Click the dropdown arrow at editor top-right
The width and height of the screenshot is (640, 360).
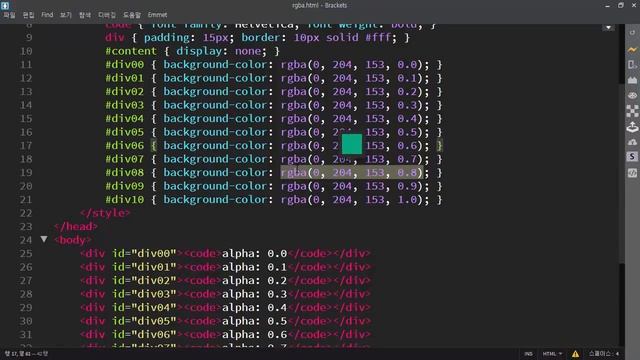[608, 27]
